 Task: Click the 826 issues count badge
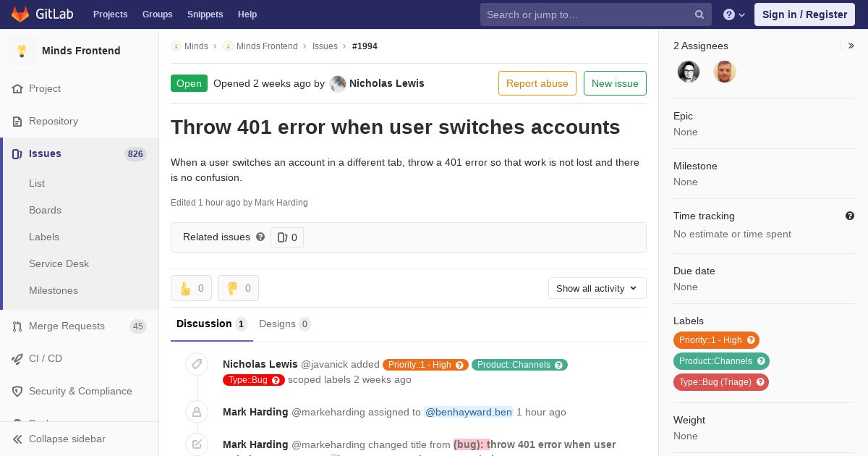[135, 153]
